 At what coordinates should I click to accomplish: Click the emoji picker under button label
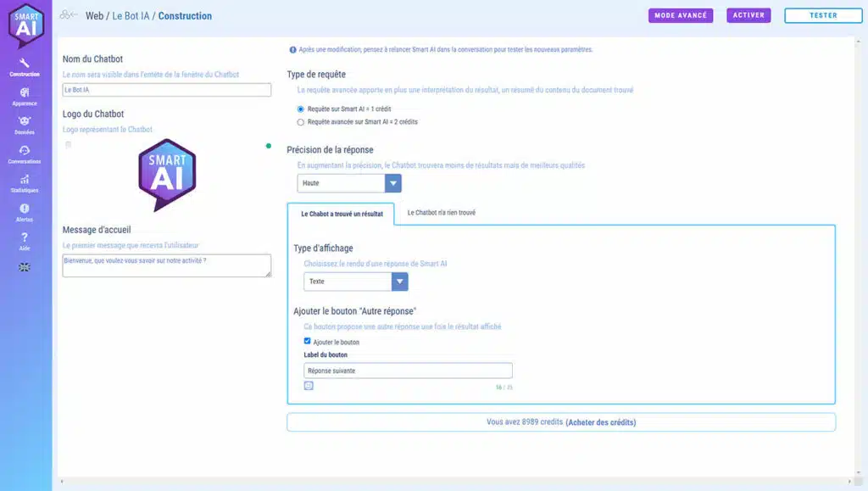coord(309,385)
